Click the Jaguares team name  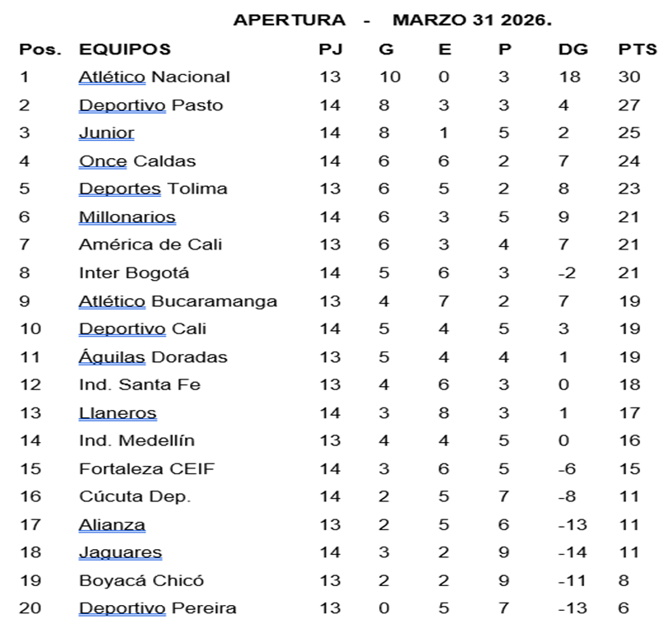pyautogui.click(x=120, y=553)
